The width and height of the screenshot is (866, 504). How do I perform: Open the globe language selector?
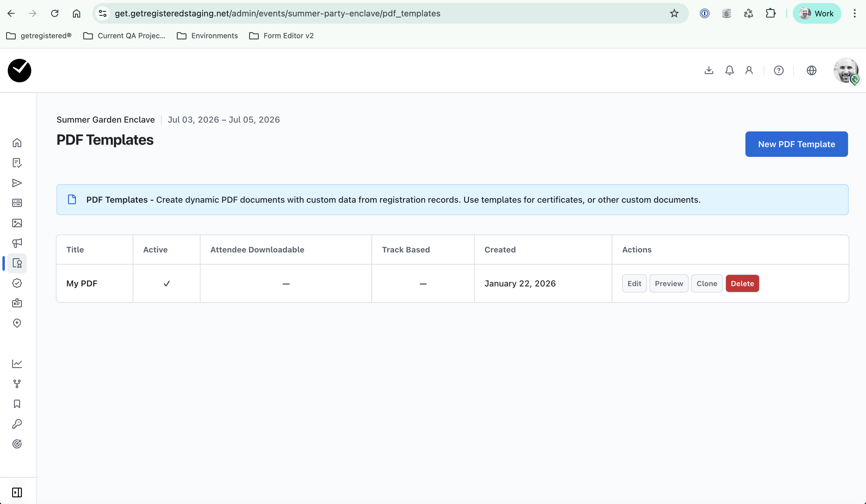click(811, 70)
